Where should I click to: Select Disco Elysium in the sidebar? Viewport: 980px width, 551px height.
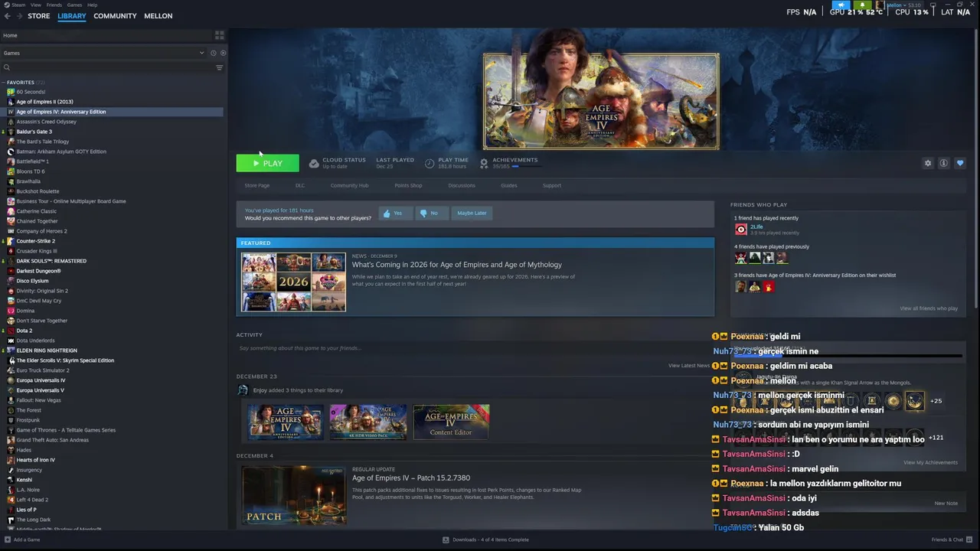32,281
